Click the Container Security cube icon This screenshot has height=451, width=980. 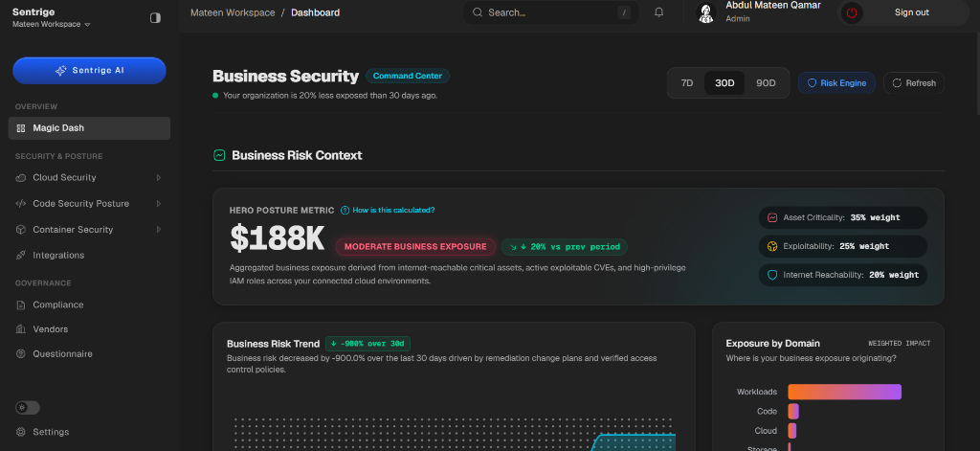point(21,230)
